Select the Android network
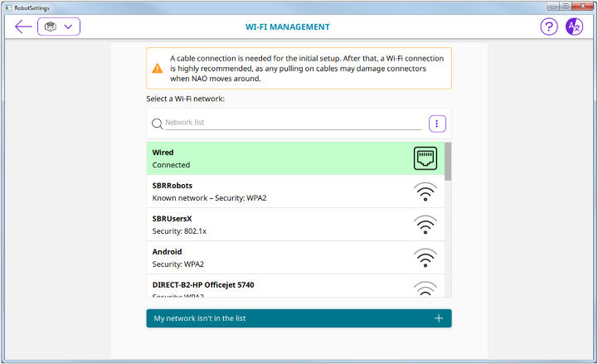The image size is (598, 364). click(295, 258)
